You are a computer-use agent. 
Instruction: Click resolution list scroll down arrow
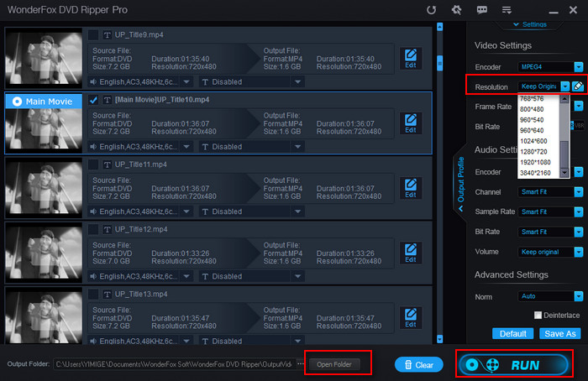564,173
